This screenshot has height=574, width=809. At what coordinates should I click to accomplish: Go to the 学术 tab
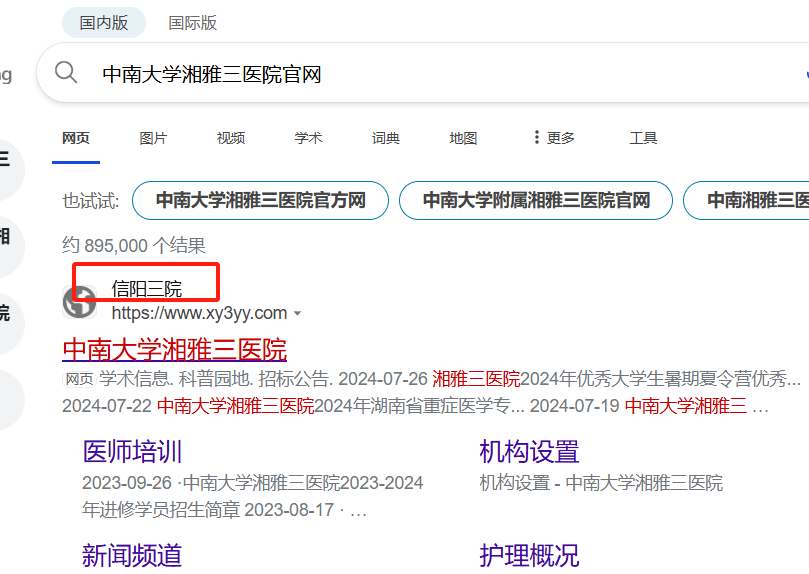[x=308, y=138]
